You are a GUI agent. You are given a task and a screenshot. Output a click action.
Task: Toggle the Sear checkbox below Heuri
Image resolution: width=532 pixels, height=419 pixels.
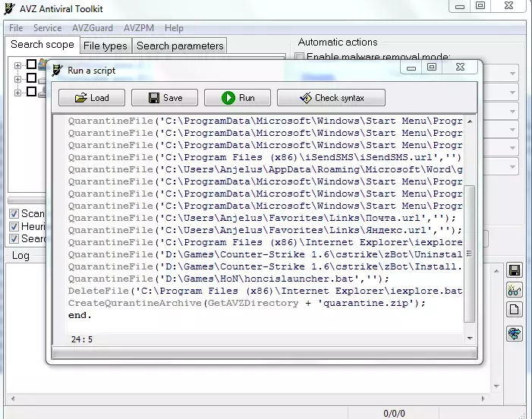pyautogui.click(x=14, y=238)
